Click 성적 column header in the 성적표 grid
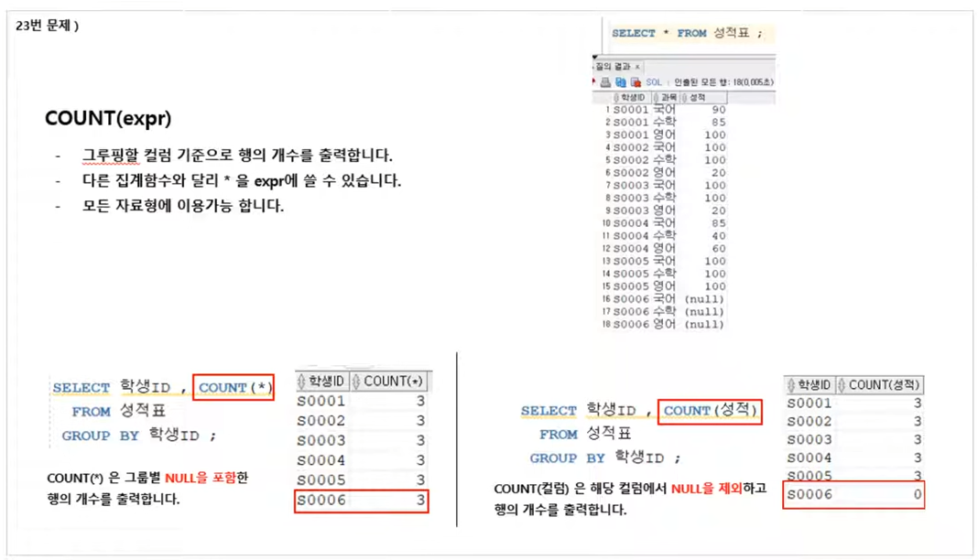978x560 pixels. pyautogui.click(x=703, y=98)
